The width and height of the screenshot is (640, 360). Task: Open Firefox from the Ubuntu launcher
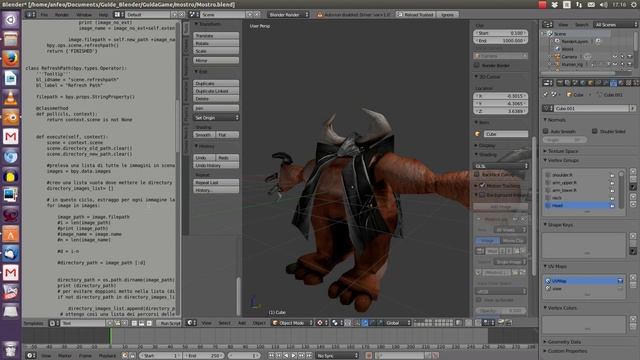coord(11,59)
